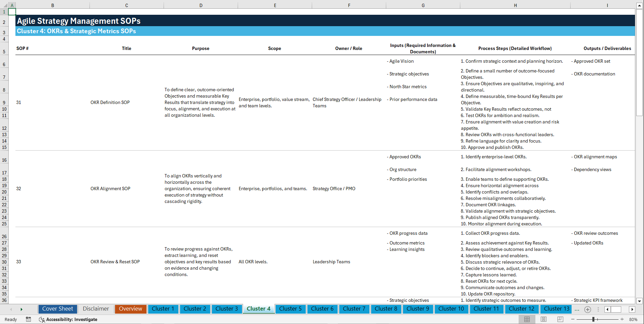This screenshot has height=324, width=644.
Task: Open Page Layout view icon
Action: (543, 319)
